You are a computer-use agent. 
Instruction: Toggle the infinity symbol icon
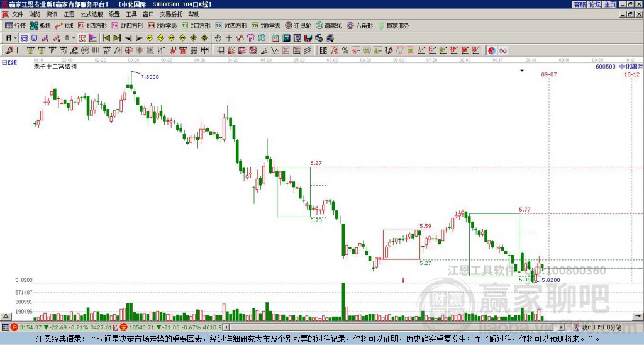(502, 50)
